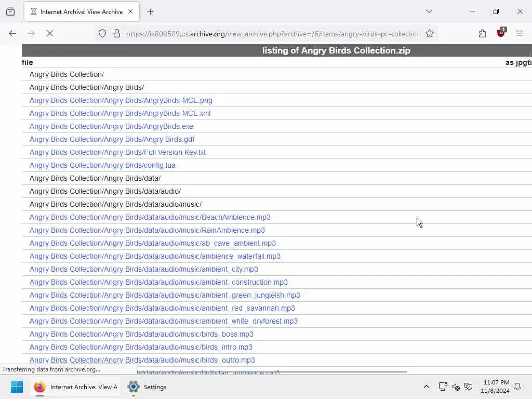Click the 'listing of Angry Birds Collection.zip' heading
Viewport: 532px width, 399px height.
click(x=336, y=50)
